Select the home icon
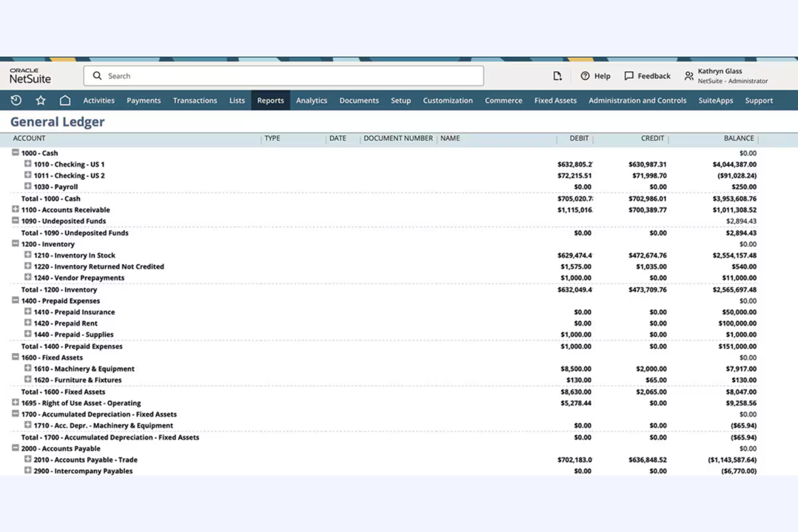Image resolution: width=798 pixels, height=532 pixels. pos(65,100)
